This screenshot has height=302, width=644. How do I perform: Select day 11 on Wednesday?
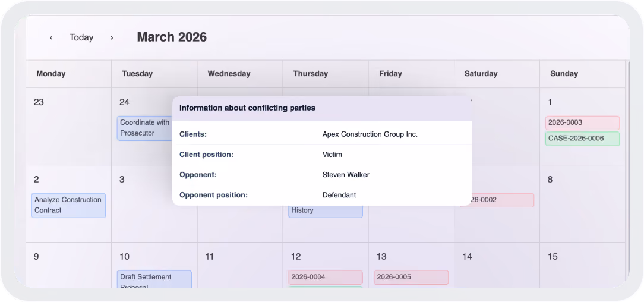(x=210, y=257)
